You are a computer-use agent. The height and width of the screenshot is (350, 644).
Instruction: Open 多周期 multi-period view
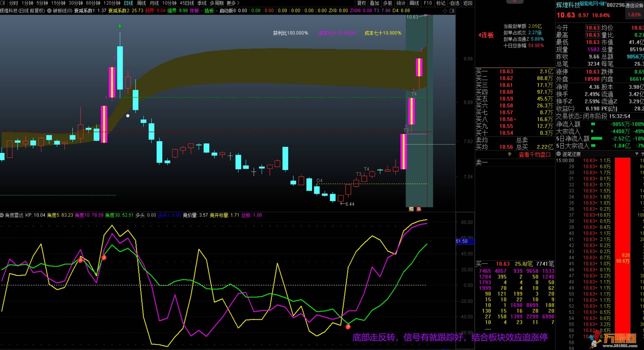coord(217,3)
